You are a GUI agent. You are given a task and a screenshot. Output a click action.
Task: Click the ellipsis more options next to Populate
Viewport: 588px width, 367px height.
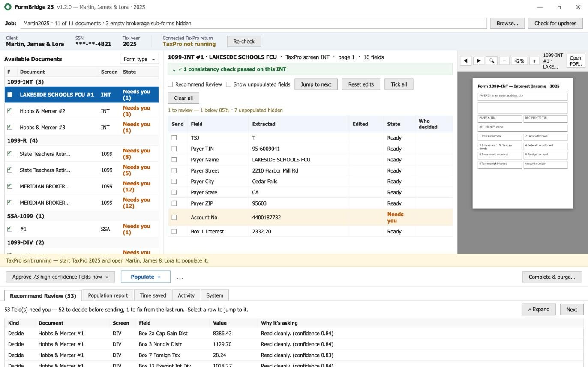coord(180,277)
